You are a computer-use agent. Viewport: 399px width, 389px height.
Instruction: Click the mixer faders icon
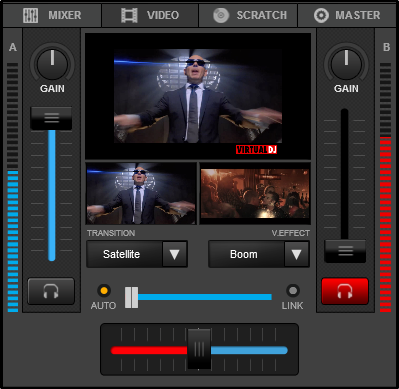tap(30, 15)
